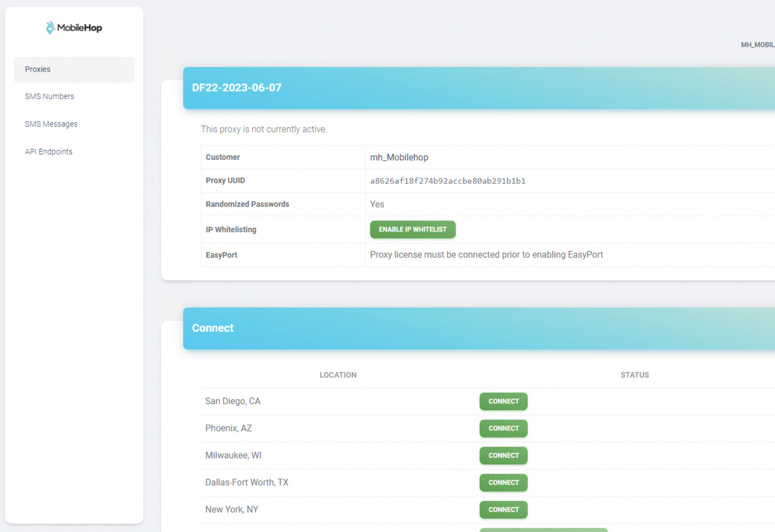Navigate to API Endpoints
The height and width of the screenshot is (532, 775).
coord(48,152)
